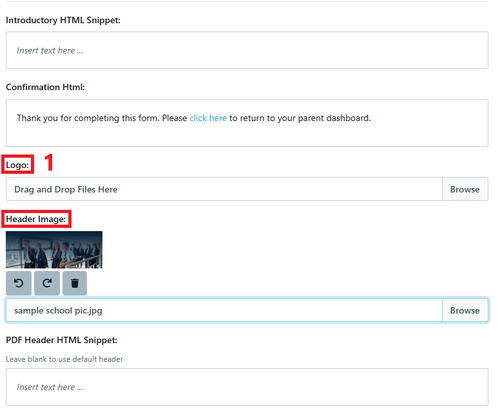Focus the Introductory HTML Snippet text box

pos(247,50)
